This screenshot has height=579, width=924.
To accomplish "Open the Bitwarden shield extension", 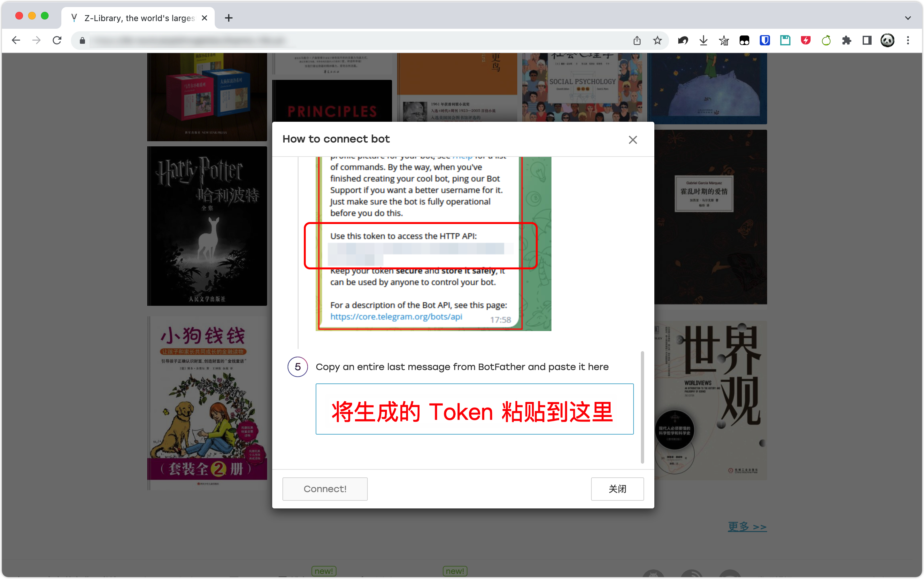I will [765, 40].
